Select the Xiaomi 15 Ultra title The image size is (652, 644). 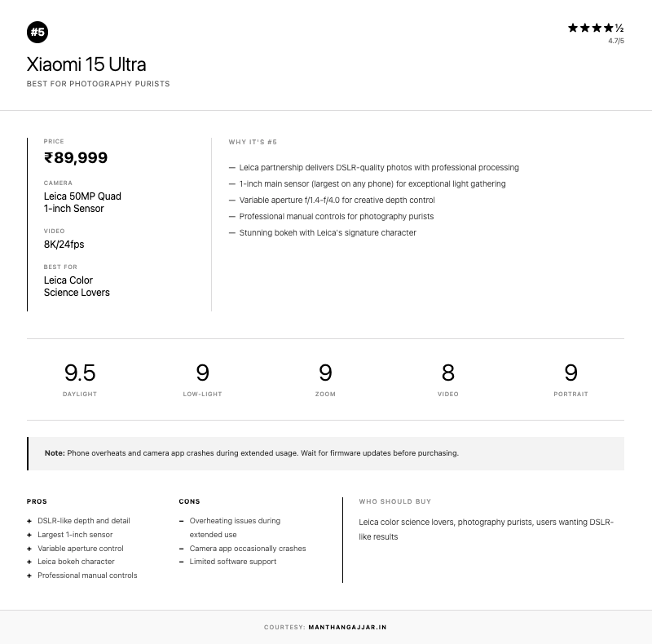86,64
